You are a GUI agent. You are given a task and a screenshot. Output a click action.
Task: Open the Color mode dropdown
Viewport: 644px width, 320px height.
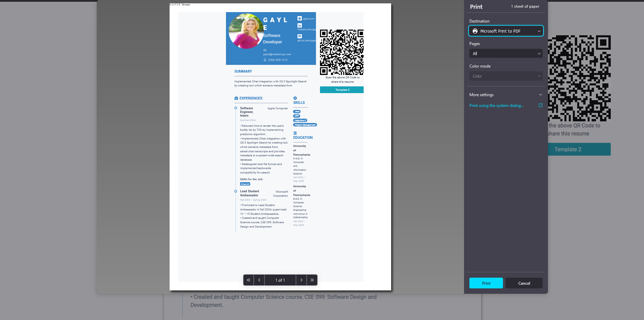[x=506, y=76]
